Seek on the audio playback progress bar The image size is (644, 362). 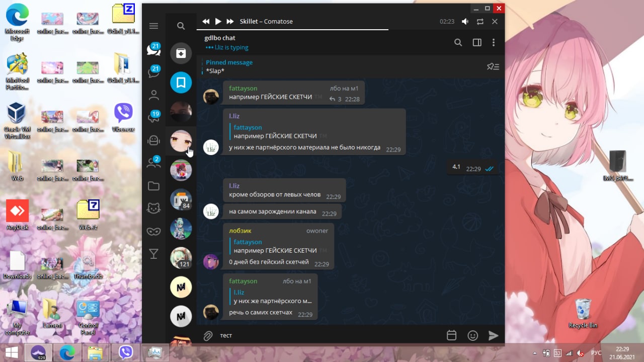point(351,29)
